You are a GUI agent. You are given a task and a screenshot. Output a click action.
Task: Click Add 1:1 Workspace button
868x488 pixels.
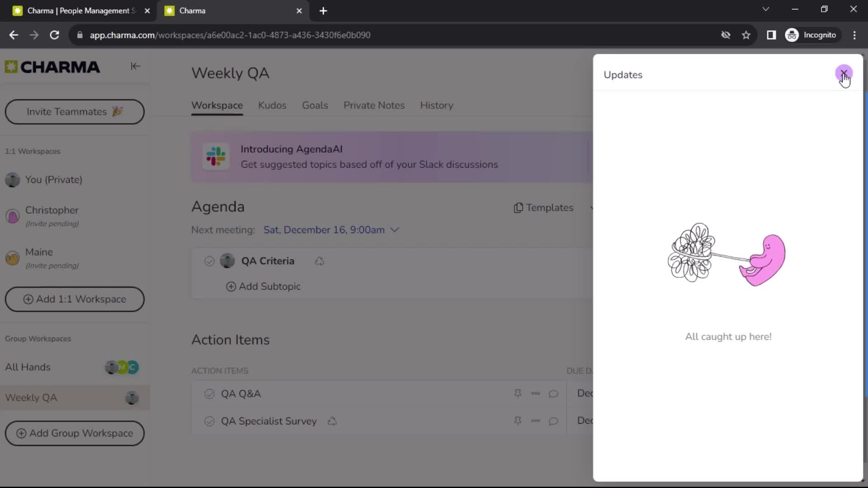(x=75, y=299)
